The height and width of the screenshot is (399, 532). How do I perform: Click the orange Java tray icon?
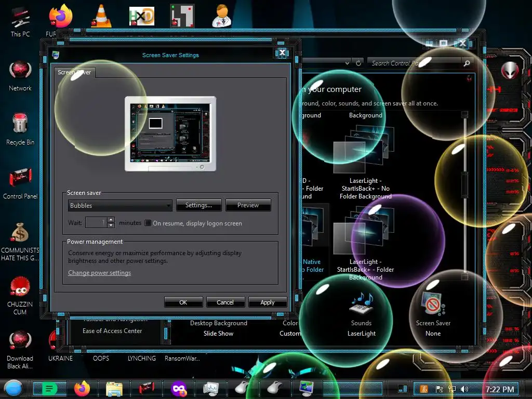point(424,389)
